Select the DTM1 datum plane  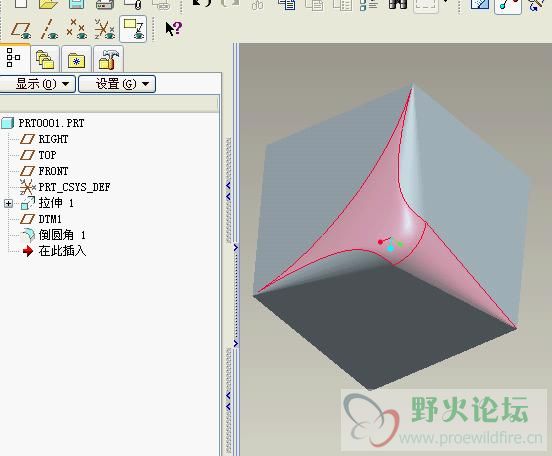point(50,219)
